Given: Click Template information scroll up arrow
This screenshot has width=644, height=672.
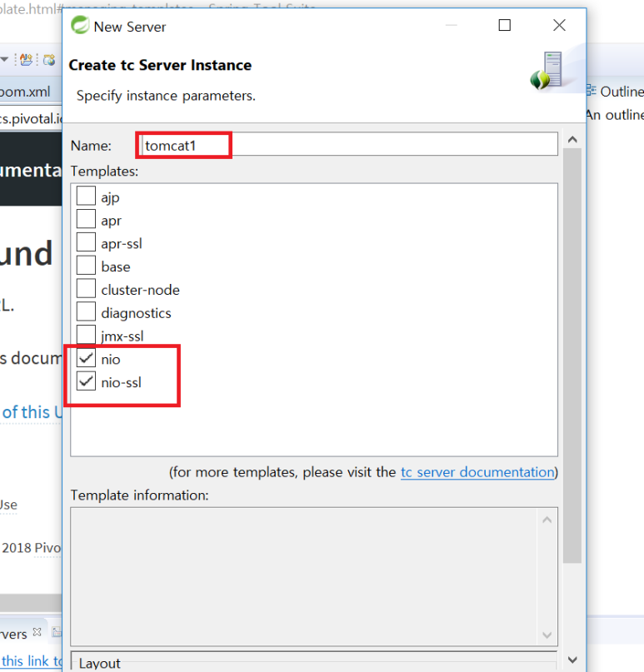Looking at the screenshot, I should pyautogui.click(x=547, y=520).
